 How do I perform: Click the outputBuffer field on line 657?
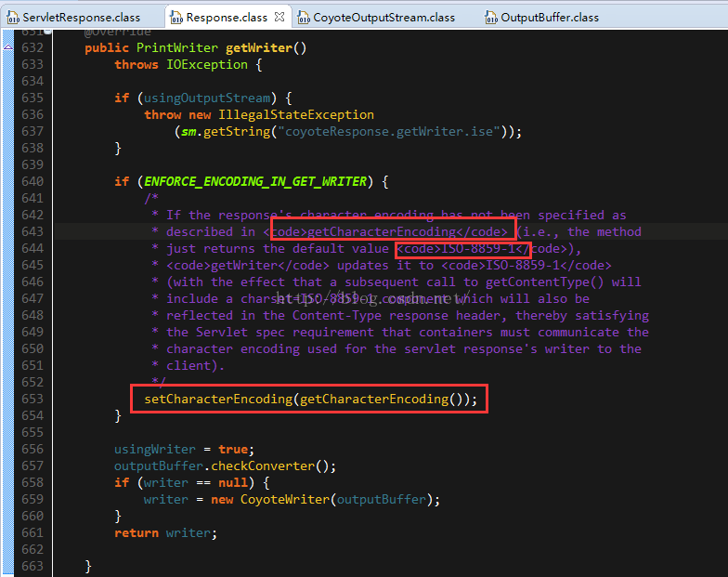pos(158,466)
